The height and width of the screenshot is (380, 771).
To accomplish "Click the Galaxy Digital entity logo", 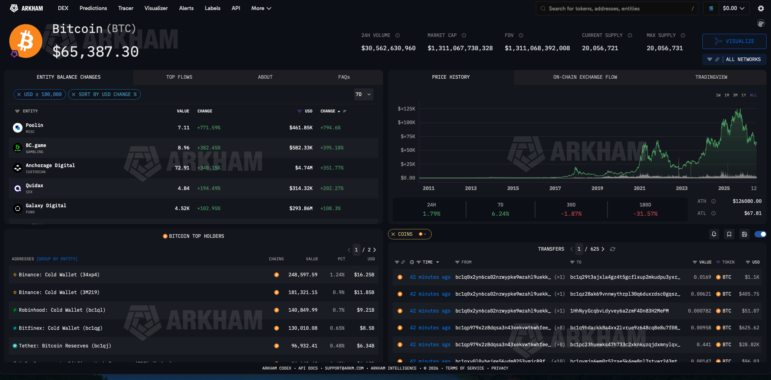I will [x=18, y=208].
